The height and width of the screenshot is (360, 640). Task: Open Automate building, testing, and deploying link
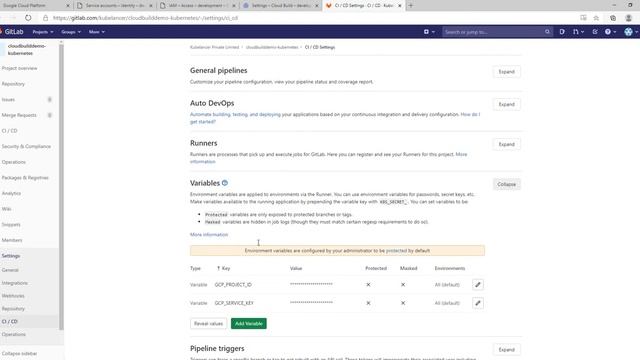point(235,115)
